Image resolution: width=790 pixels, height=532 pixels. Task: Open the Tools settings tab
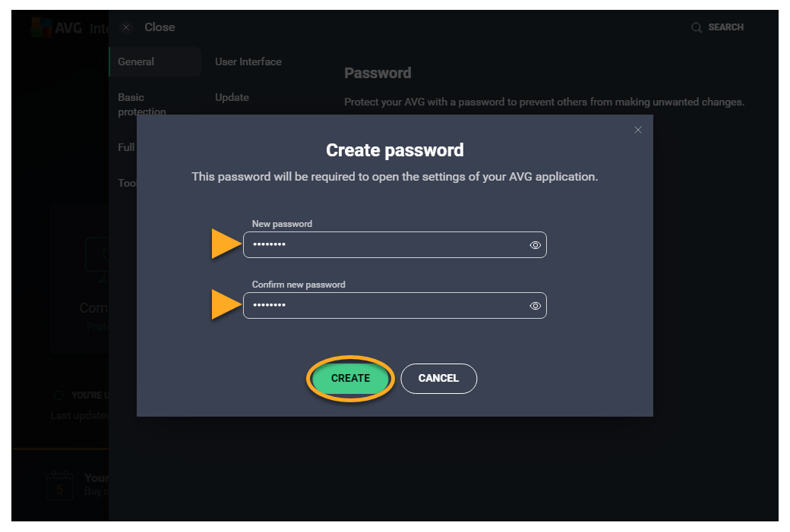(126, 183)
